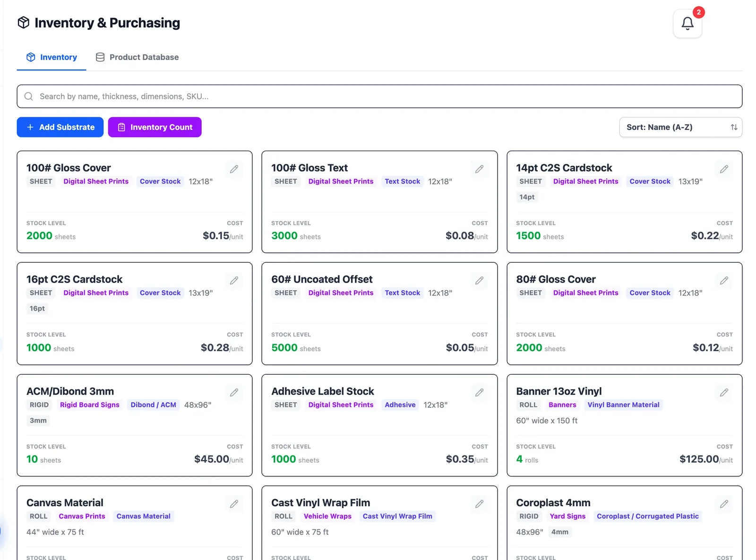This screenshot has height=560, width=756.
Task: Click the Banners tag
Action: [x=562, y=405]
